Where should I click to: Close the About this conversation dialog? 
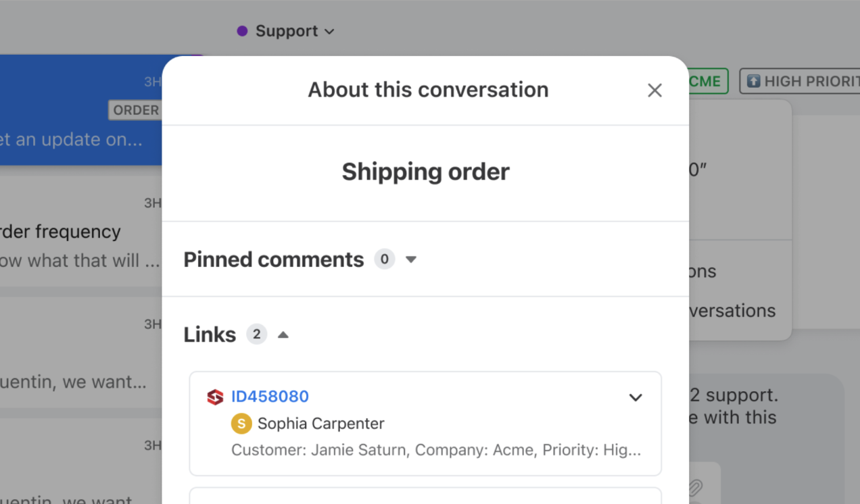654,91
